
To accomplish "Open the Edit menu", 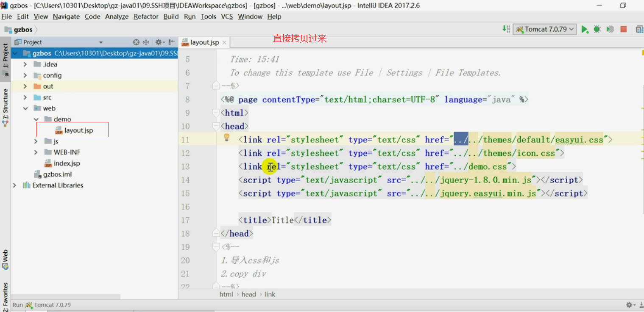I will 23,17.
